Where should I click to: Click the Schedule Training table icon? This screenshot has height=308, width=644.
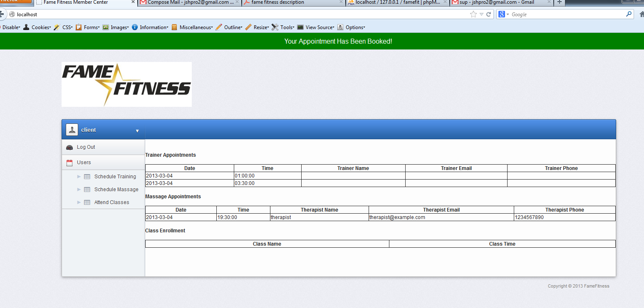coord(87,177)
